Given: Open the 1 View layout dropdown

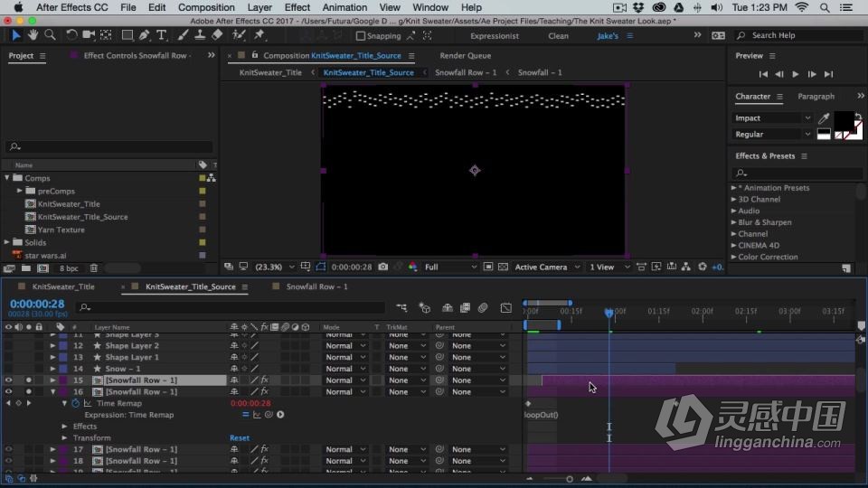Looking at the screenshot, I should [609, 267].
